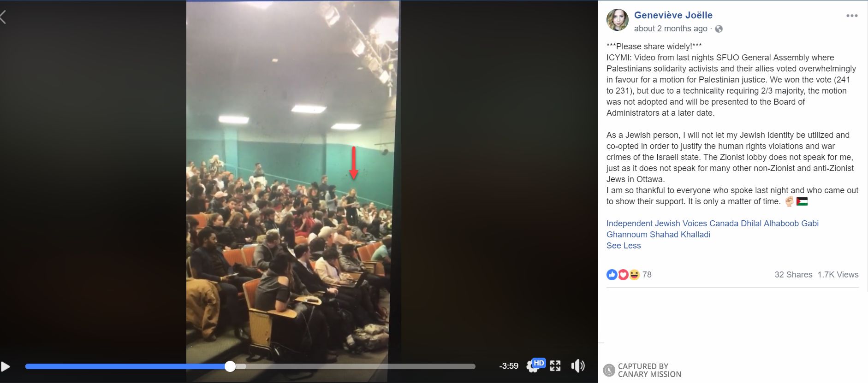Click the public globe privacy icon
This screenshot has height=383, width=868.
point(719,29)
